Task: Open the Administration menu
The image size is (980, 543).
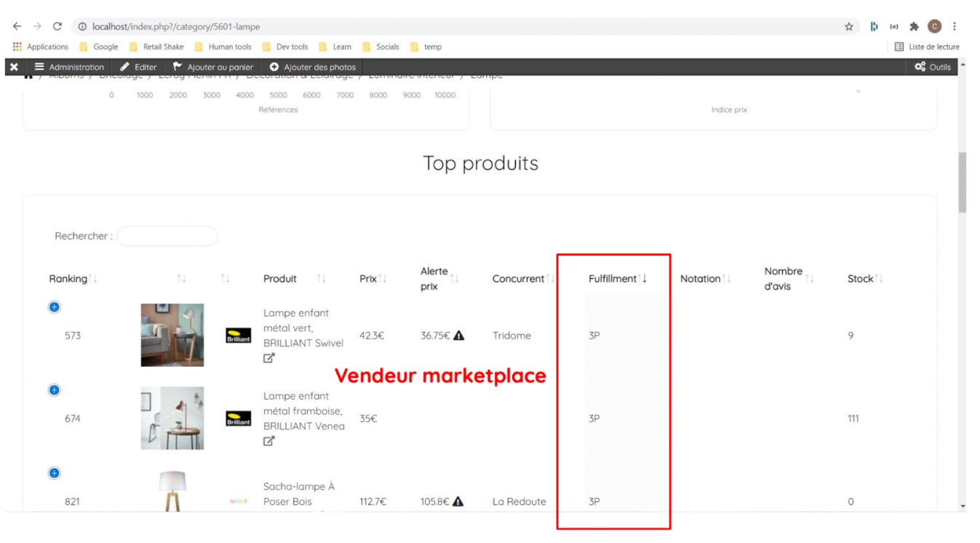Action: pos(70,67)
